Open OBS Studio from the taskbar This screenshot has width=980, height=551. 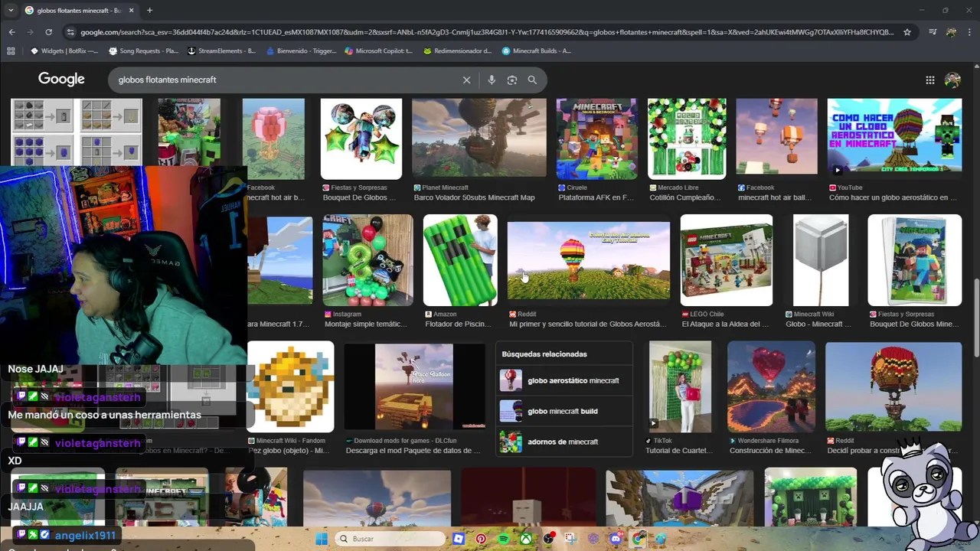[x=549, y=539]
